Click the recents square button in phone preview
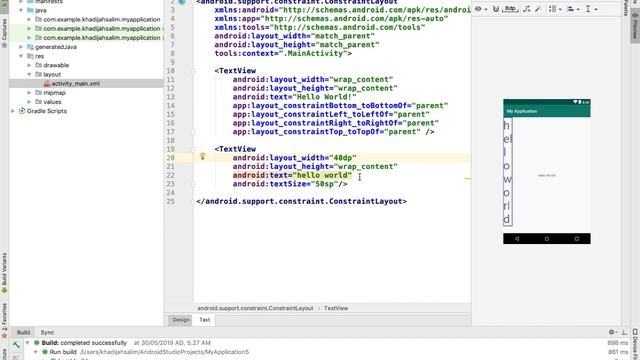This screenshot has width=640, height=360. [576, 239]
